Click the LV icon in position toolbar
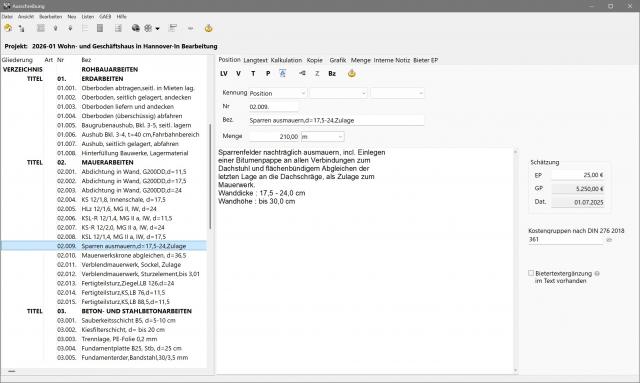Image resolution: width=640 pixels, height=383 pixels. pyautogui.click(x=224, y=73)
